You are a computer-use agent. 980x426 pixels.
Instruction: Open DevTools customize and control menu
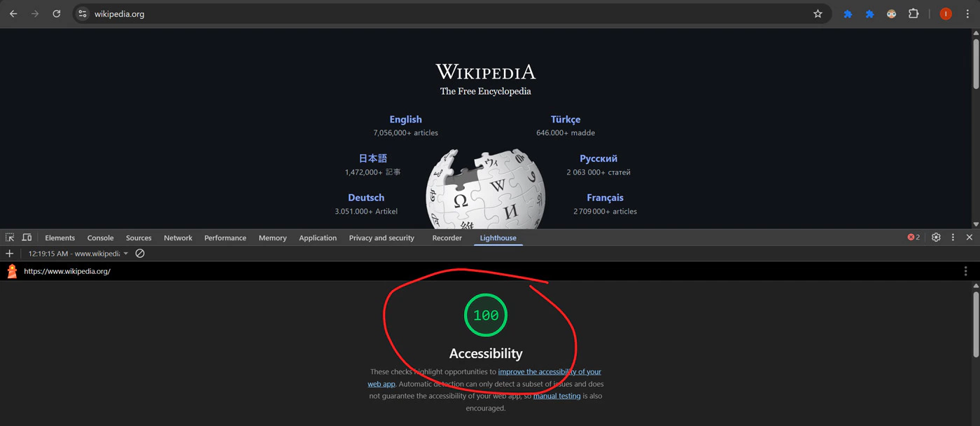click(x=953, y=238)
